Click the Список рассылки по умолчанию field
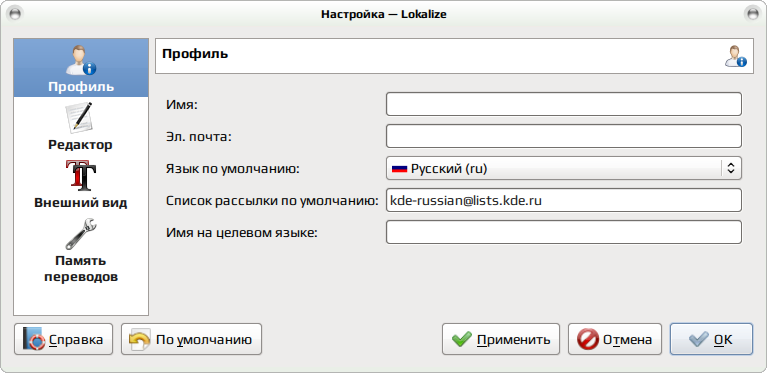This screenshot has height=373, width=767. click(x=564, y=200)
